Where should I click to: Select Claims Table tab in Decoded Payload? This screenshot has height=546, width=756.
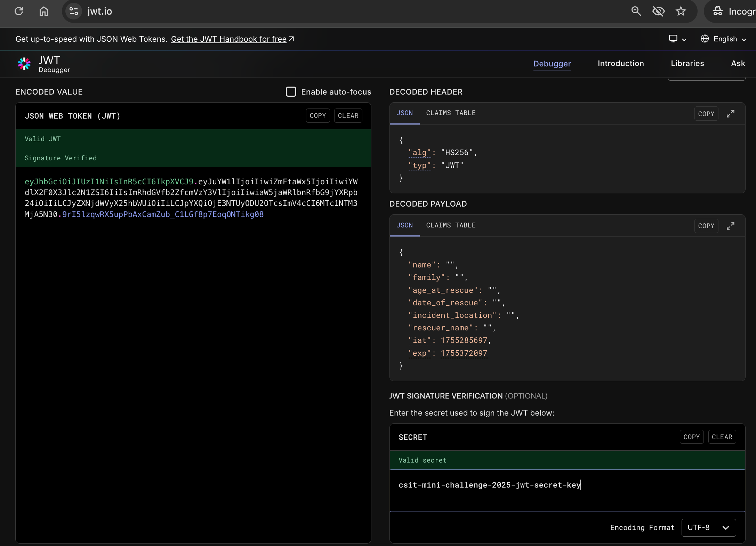point(451,225)
